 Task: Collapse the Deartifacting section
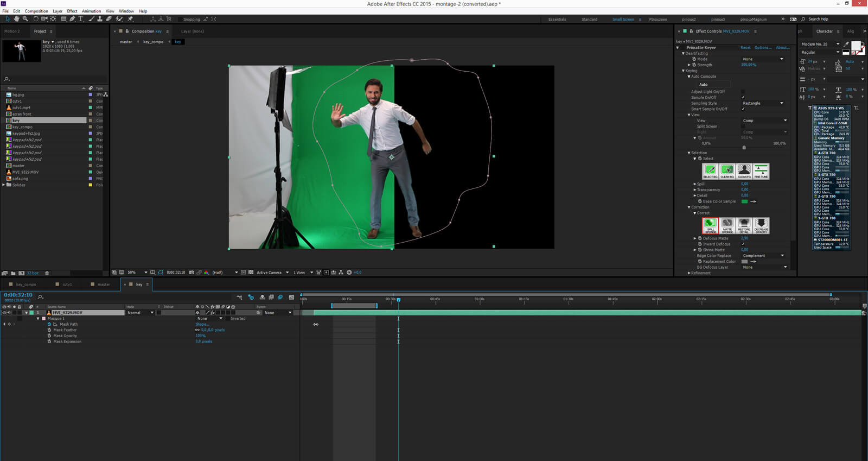(x=683, y=53)
